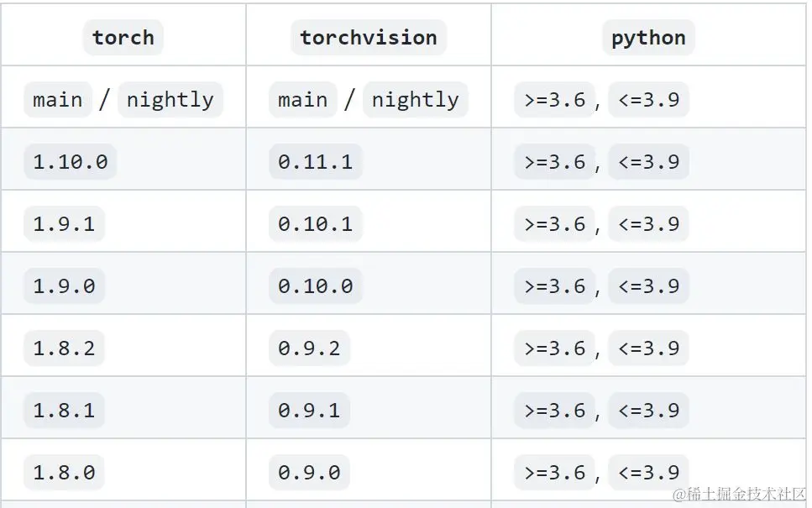Click the nightly badge in torch column
The image size is (812, 508).
click(x=170, y=99)
